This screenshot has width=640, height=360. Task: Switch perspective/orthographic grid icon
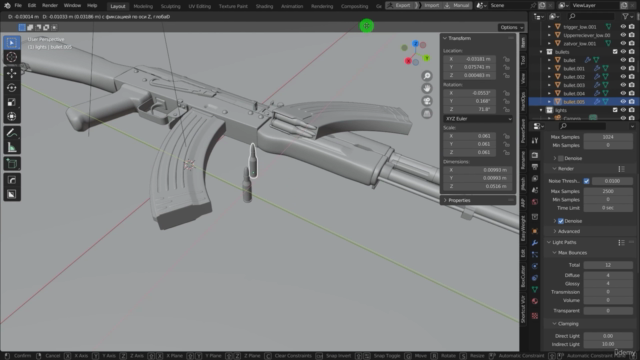pos(427,114)
